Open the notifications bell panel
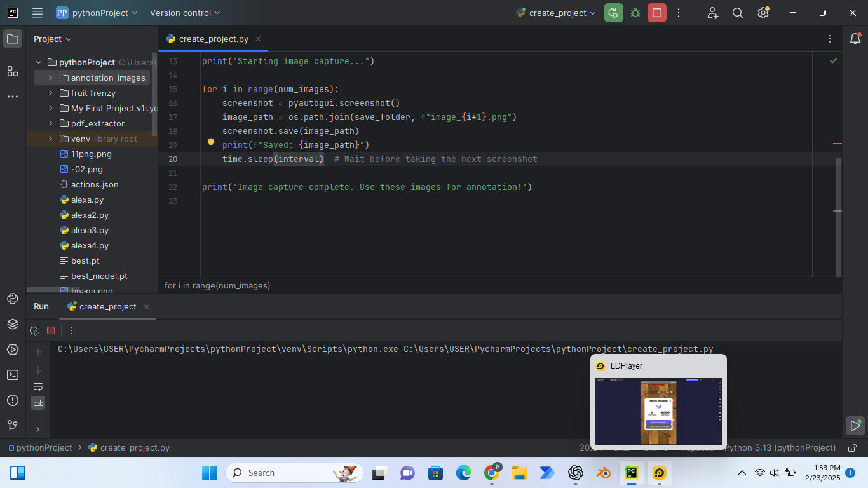 [x=855, y=39]
